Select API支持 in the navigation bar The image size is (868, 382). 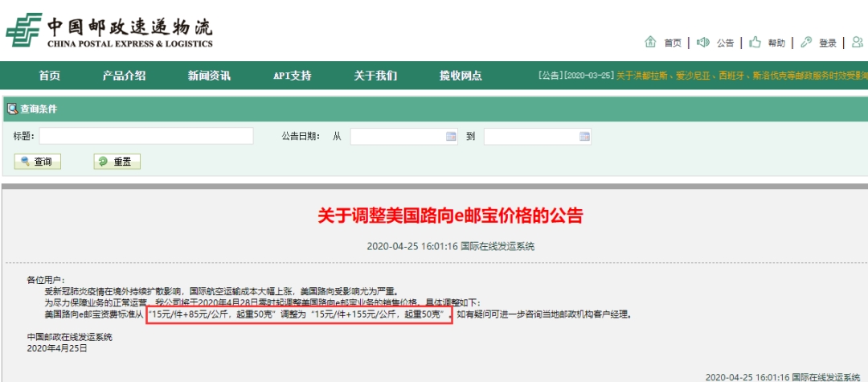point(292,76)
